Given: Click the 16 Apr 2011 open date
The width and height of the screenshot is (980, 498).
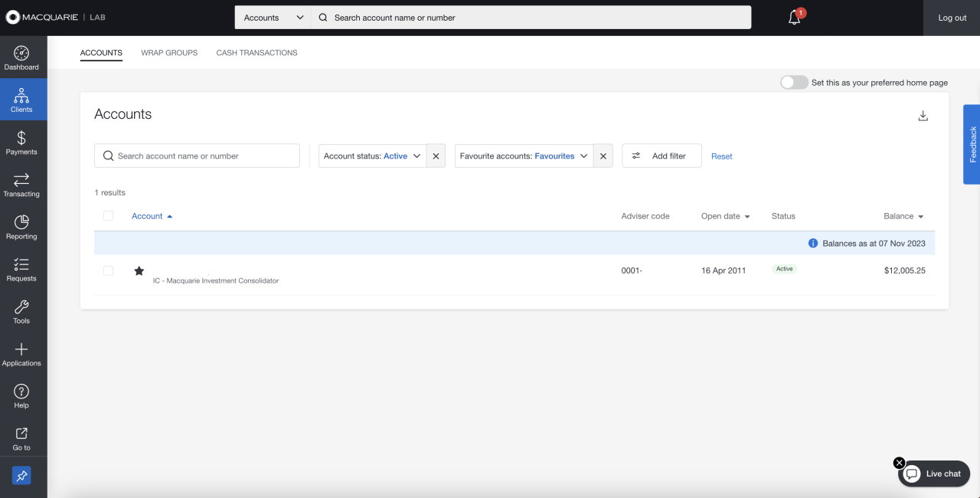Looking at the screenshot, I should [724, 270].
